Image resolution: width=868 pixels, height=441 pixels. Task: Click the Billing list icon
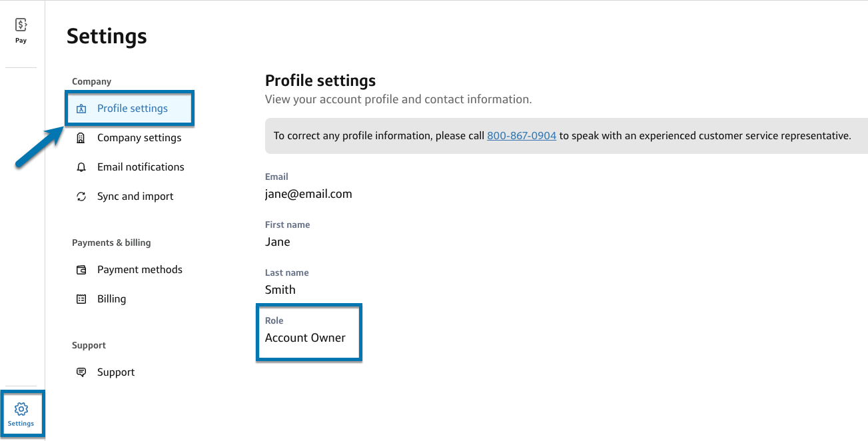pos(81,299)
